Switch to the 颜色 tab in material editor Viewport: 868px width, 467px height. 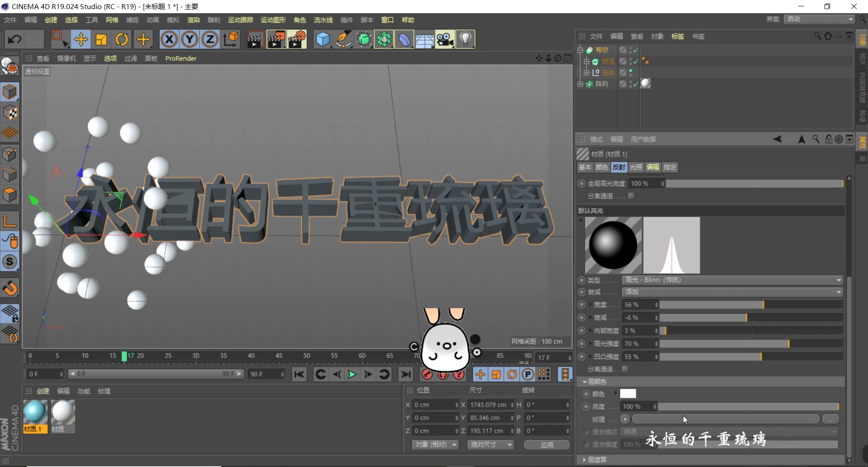pos(601,167)
